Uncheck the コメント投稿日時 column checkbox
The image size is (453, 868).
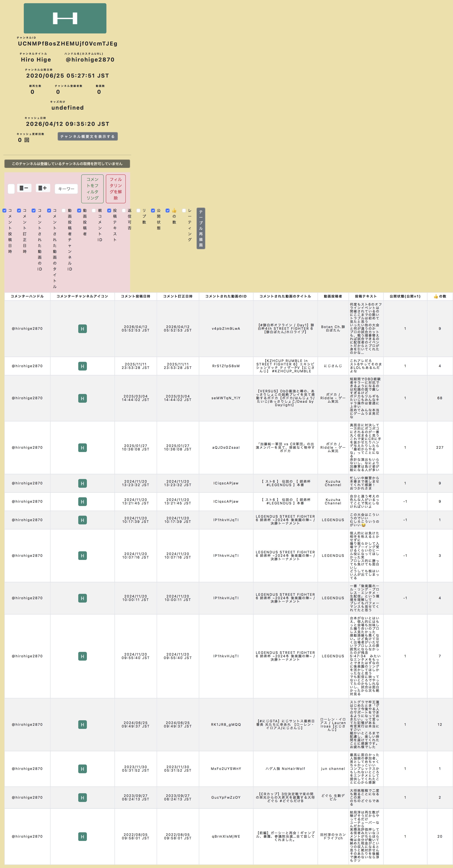pyautogui.click(x=4, y=211)
